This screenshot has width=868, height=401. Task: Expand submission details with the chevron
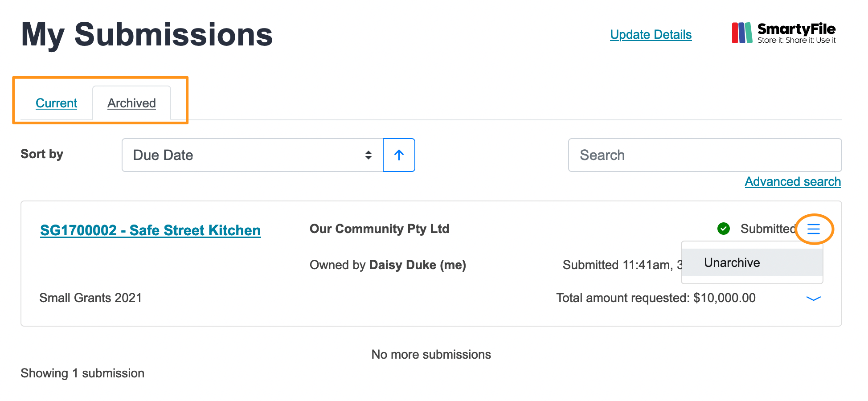click(x=814, y=299)
